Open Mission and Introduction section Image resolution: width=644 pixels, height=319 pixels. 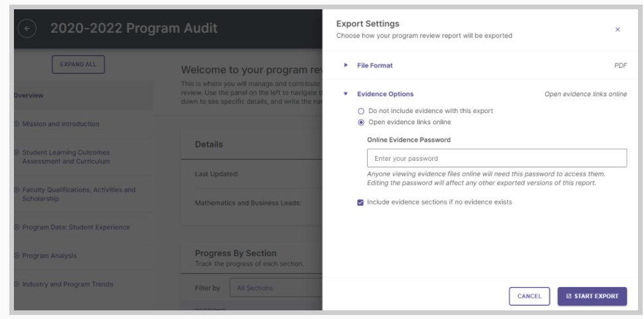click(x=61, y=124)
